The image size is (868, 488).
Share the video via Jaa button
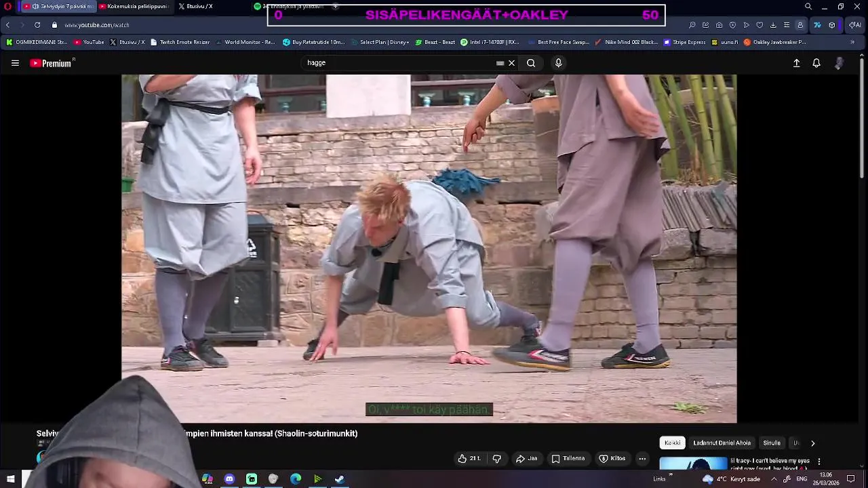click(x=527, y=459)
